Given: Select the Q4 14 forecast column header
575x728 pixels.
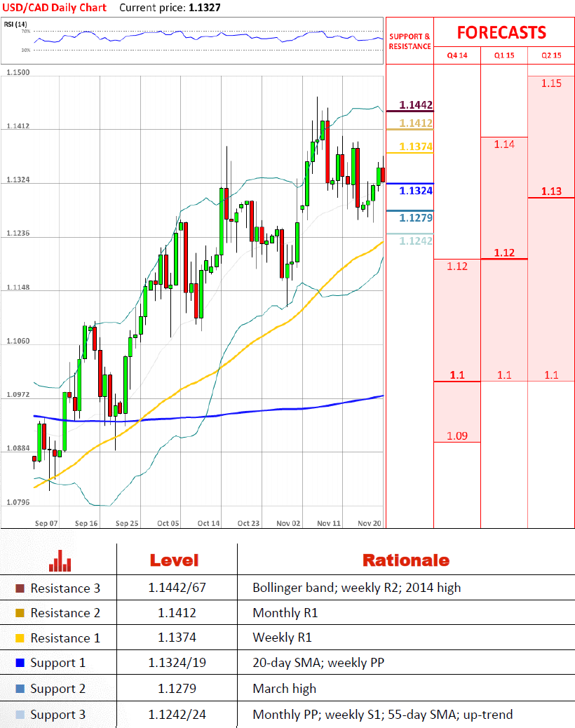Looking at the screenshot, I should [457, 55].
